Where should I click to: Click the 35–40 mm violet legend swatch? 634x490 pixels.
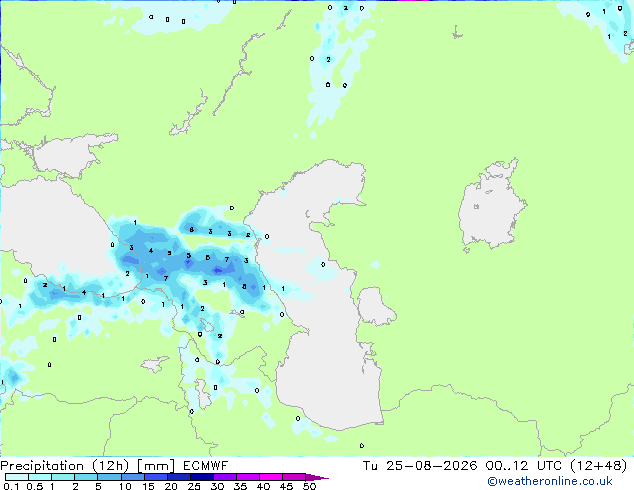[248, 477]
